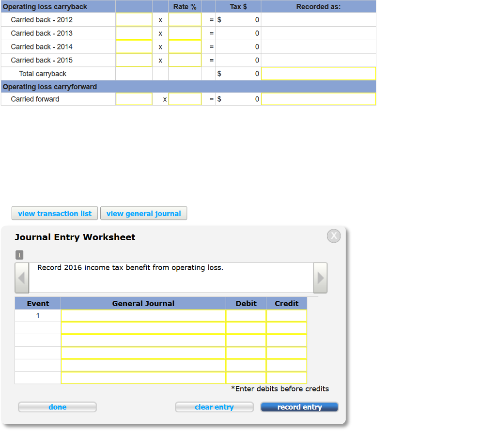Click the 'General Journal' column header
Viewport: 496px width, 448px height.
(x=143, y=303)
